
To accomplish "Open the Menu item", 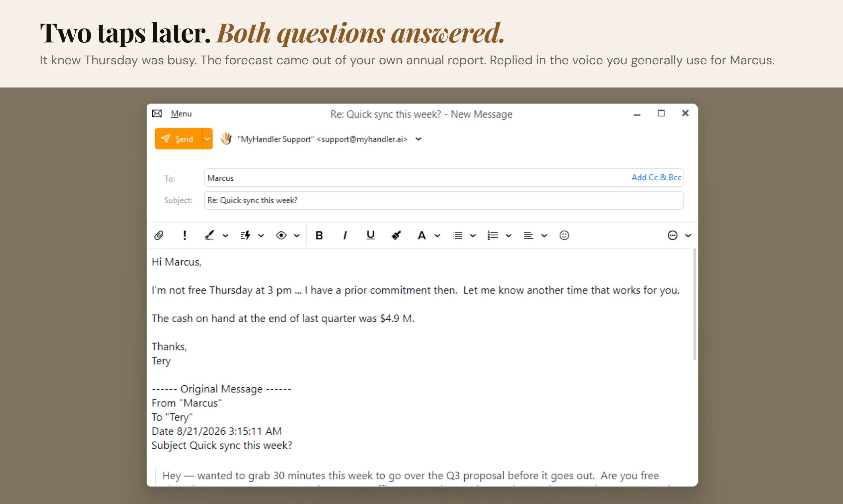I will click(181, 114).
